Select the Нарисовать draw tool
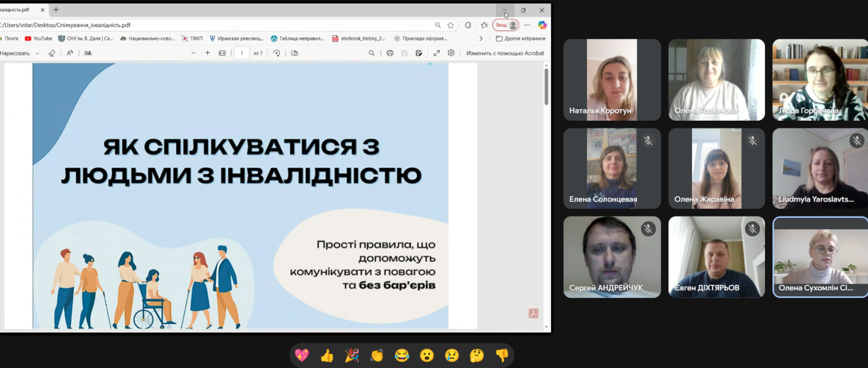Viewport: 868px width, 368px height. tap(15, 53)
